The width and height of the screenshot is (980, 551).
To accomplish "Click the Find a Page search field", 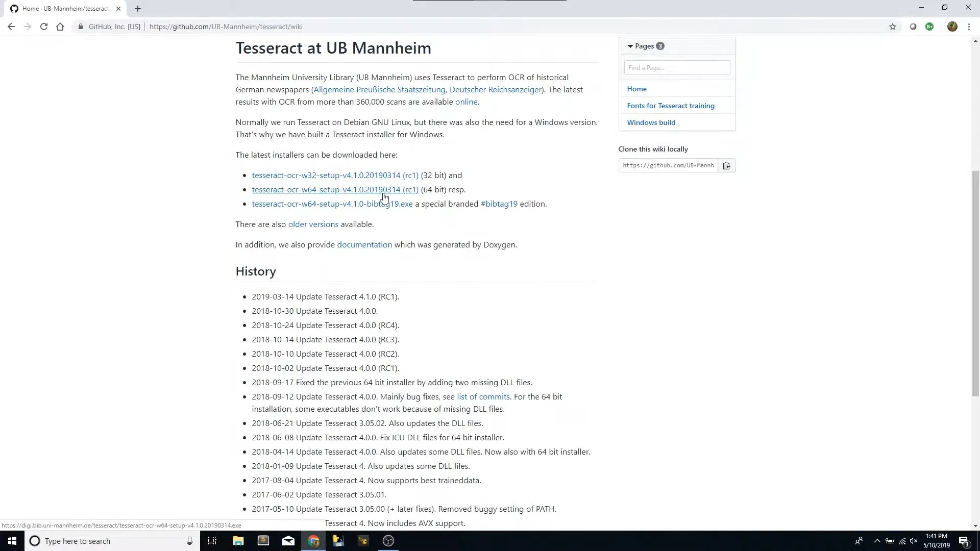I will (x=676, y=67).
